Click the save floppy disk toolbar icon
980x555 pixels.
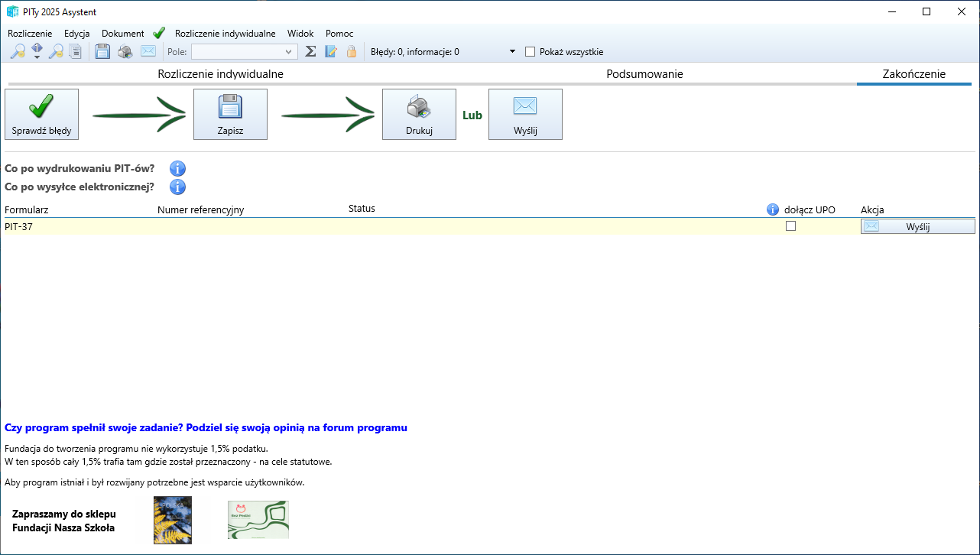[102, 52]
